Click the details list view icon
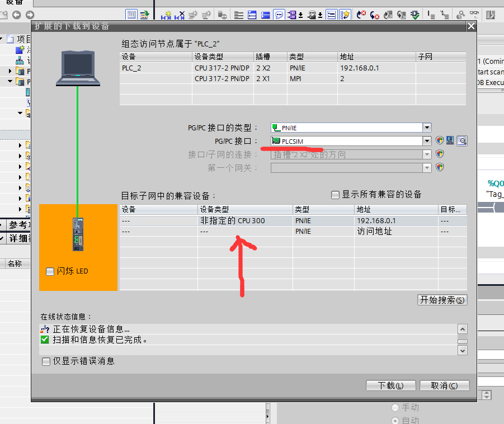This screenshot has width=504, height=424. [x=131, y=15]
